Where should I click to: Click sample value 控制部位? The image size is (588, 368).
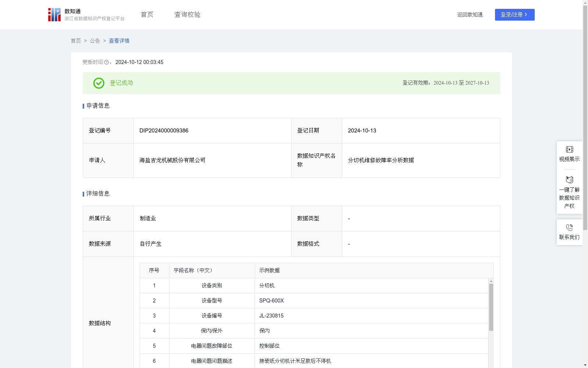click(269, 346)
